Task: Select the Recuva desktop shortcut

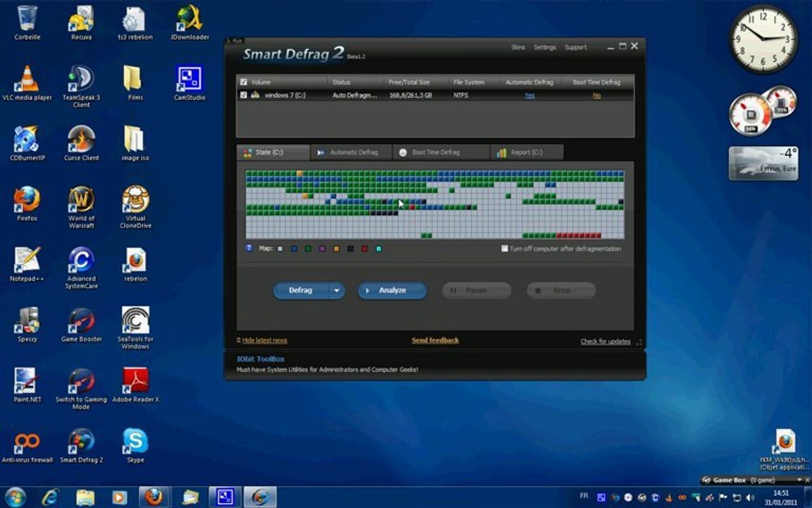Action: pos(81,23)
